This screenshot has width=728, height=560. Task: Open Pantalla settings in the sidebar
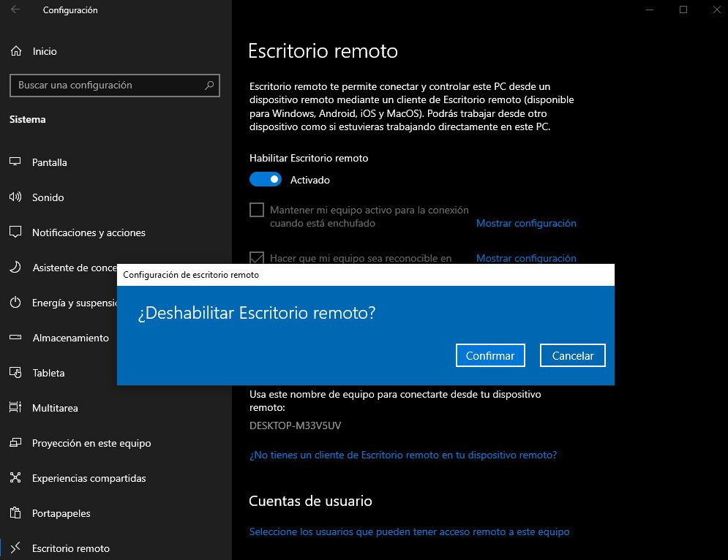pyautogui.click(x=15, y=162)
